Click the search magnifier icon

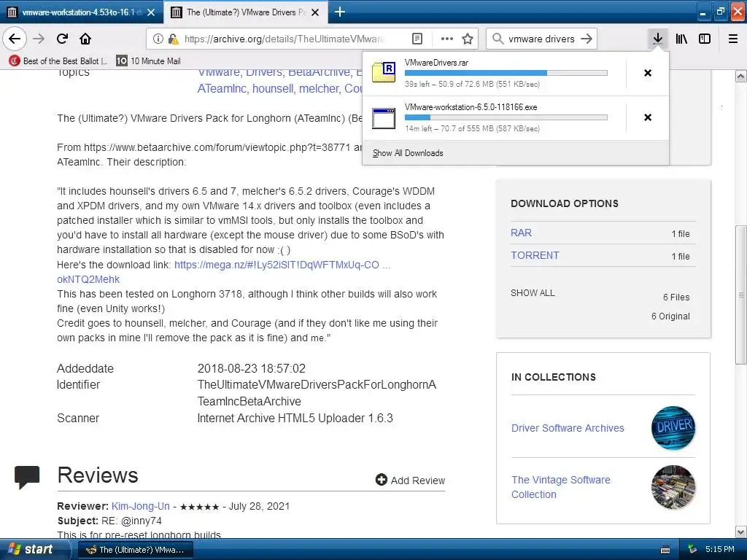coord(498,39)
